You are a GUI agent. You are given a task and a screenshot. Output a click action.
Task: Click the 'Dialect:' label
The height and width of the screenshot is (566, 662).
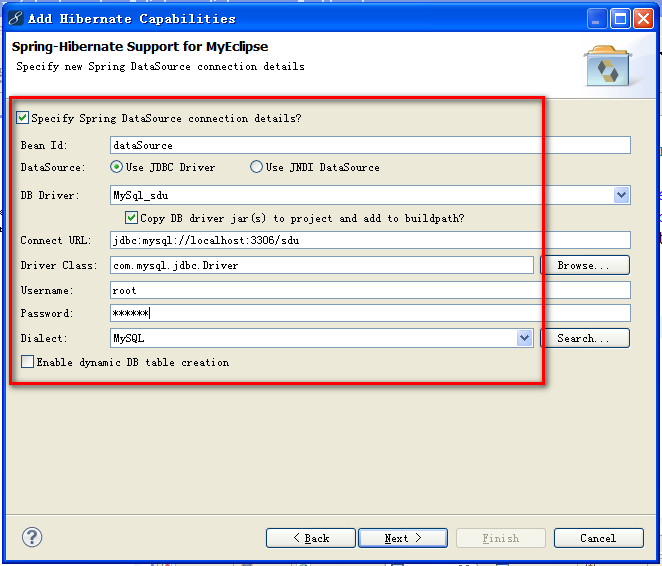point(44,338)
